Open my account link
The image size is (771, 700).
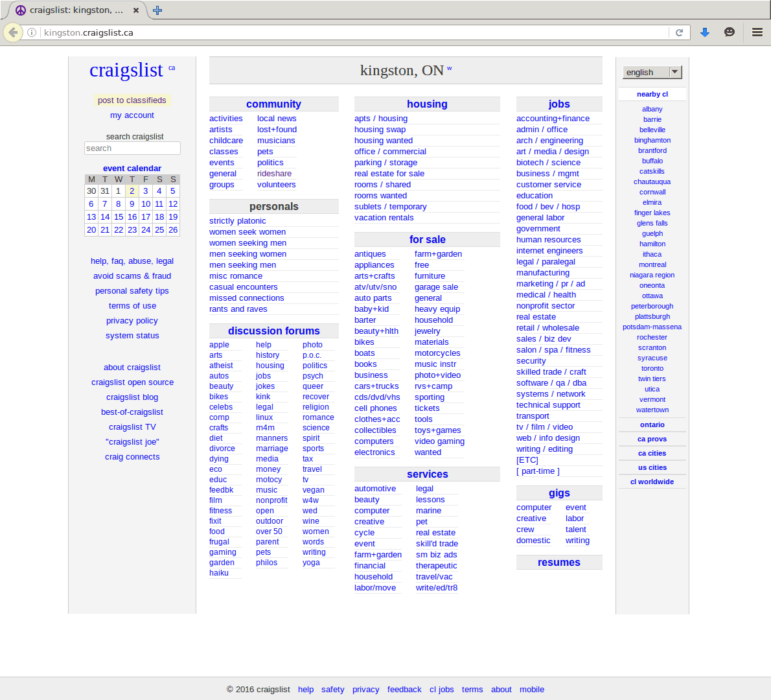132,115
